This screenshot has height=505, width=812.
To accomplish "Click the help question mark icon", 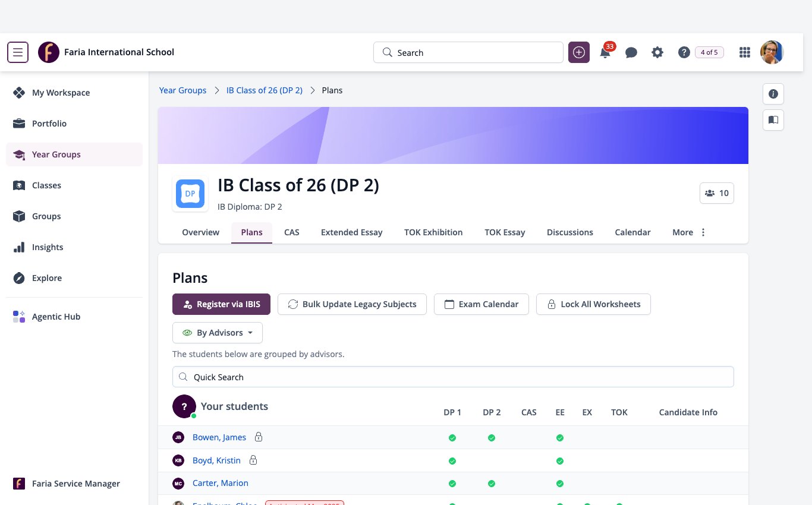I will click(684, 52).
